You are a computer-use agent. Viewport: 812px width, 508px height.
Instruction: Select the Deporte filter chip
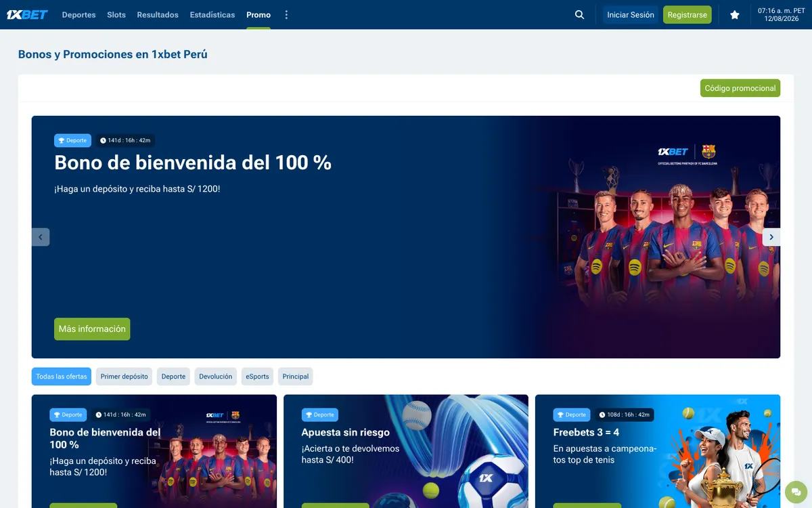(173, 377)
